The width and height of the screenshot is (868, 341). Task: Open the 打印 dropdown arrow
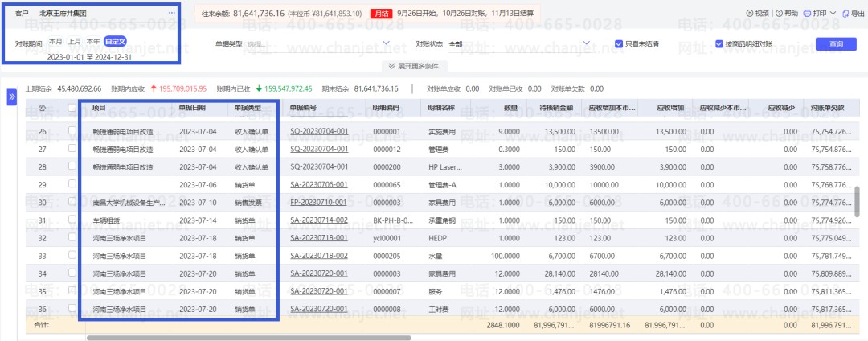[x=832, y=14]
